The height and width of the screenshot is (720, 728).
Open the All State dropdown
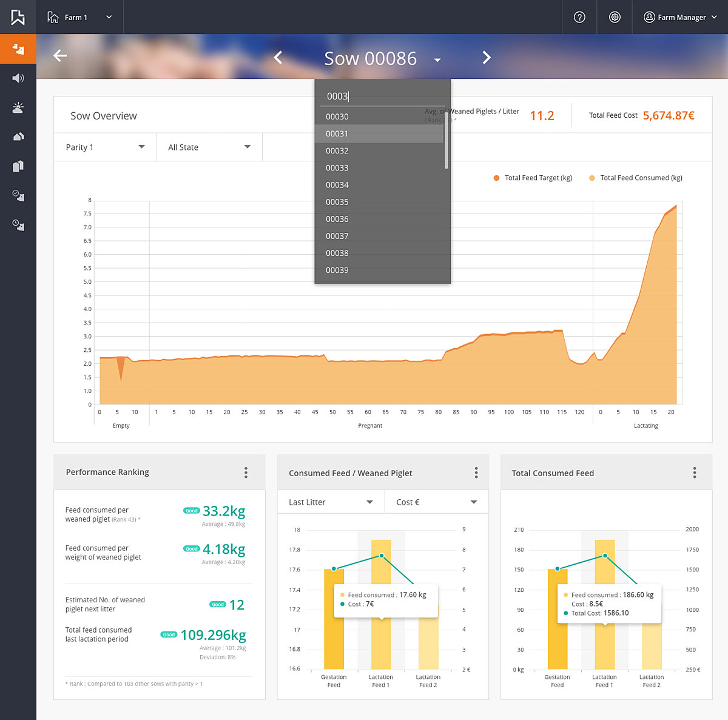(x=209, y=147)
